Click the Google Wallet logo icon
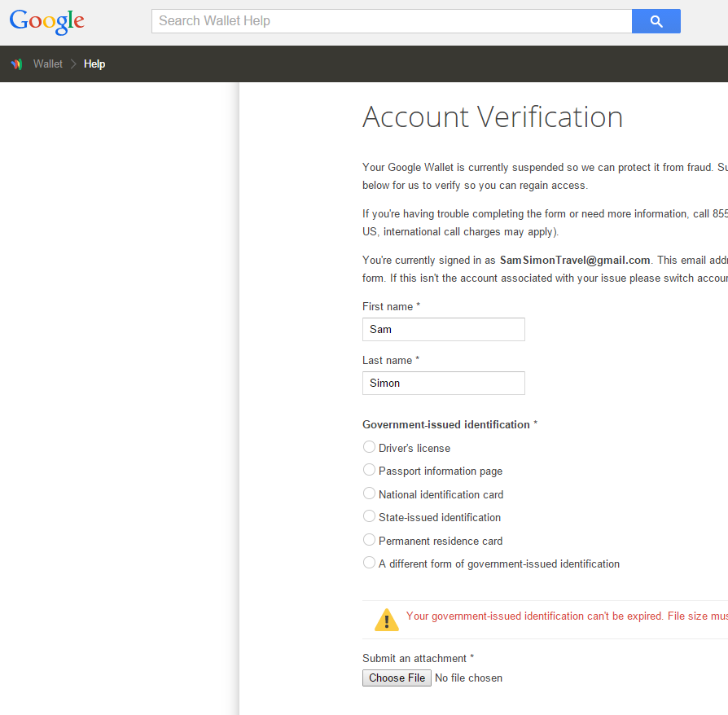 click(17, 64)
